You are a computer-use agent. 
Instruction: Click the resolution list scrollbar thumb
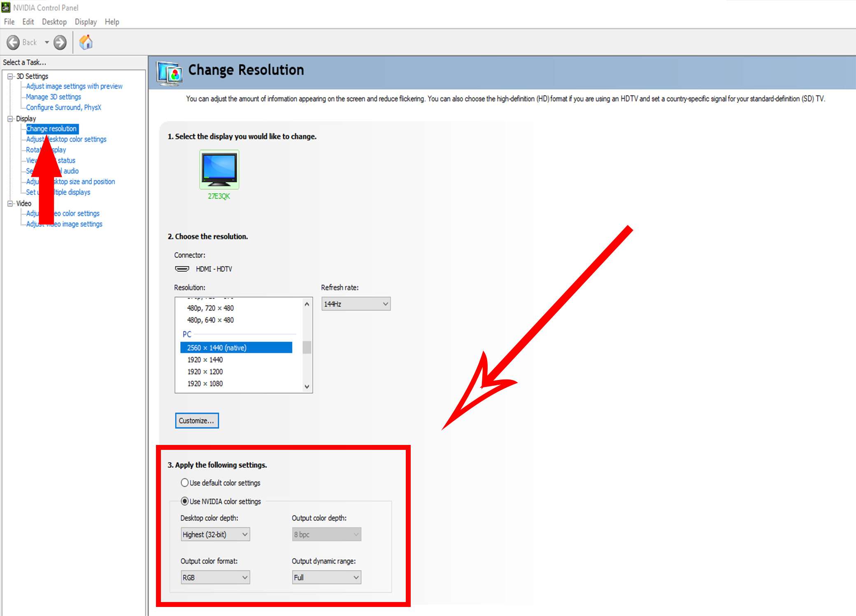[307, 347]
